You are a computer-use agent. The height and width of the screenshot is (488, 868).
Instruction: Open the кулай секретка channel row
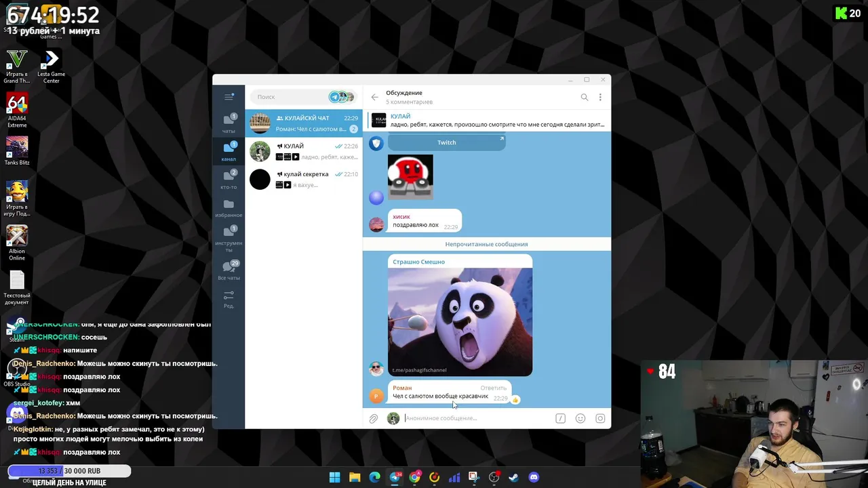[304, 179]
